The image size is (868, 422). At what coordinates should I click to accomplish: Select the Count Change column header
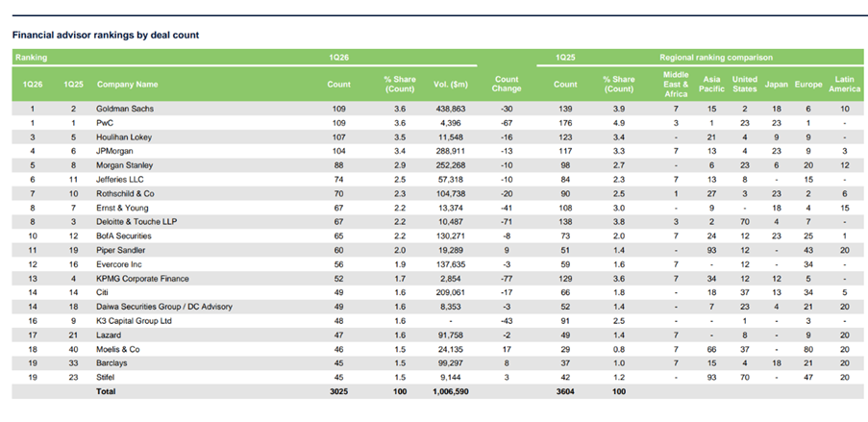pyautogui.click(x=506, y=85)
